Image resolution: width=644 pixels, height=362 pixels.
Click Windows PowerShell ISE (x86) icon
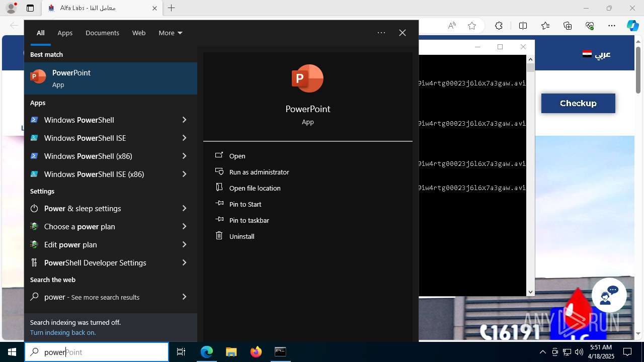(x=34, y=174)
